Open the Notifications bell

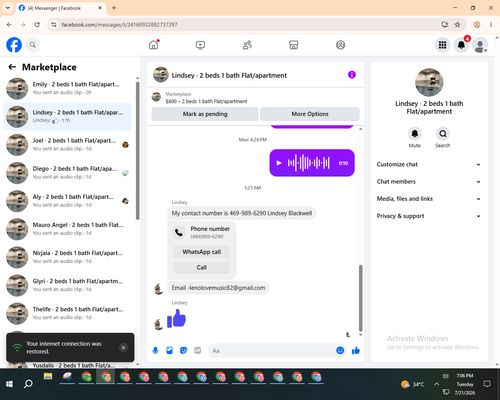[461, 45]
